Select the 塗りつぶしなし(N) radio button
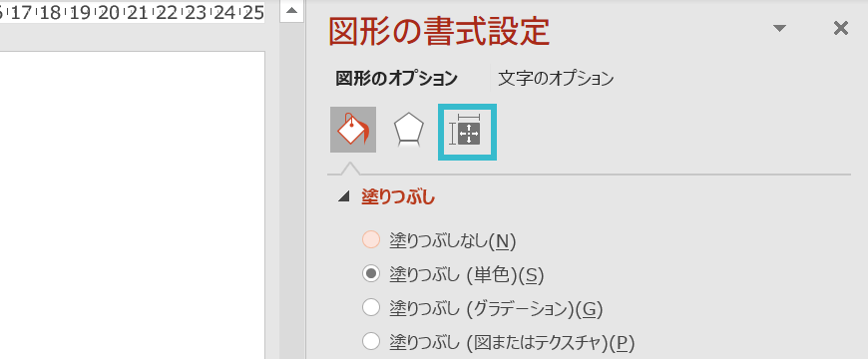868x359 pixels. [371, 239]
